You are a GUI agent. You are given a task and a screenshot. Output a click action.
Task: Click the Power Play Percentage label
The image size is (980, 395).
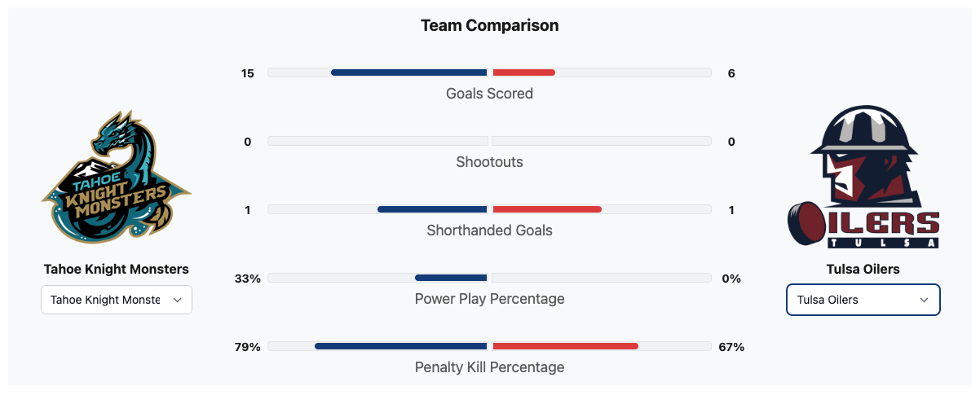489,299
